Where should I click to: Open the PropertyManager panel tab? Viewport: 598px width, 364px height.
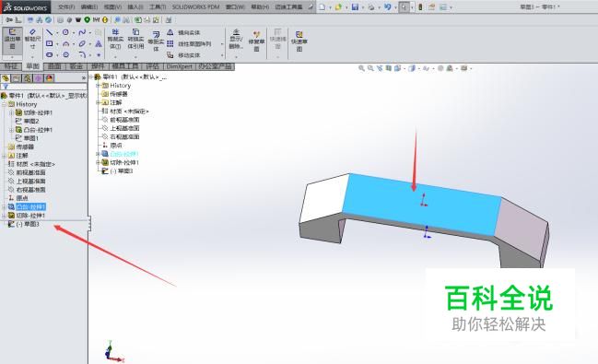point(17,78)
